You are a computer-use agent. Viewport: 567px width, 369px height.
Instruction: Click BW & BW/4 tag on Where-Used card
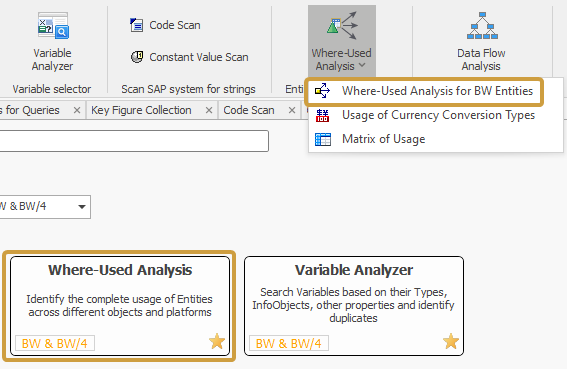click(55, 343)
